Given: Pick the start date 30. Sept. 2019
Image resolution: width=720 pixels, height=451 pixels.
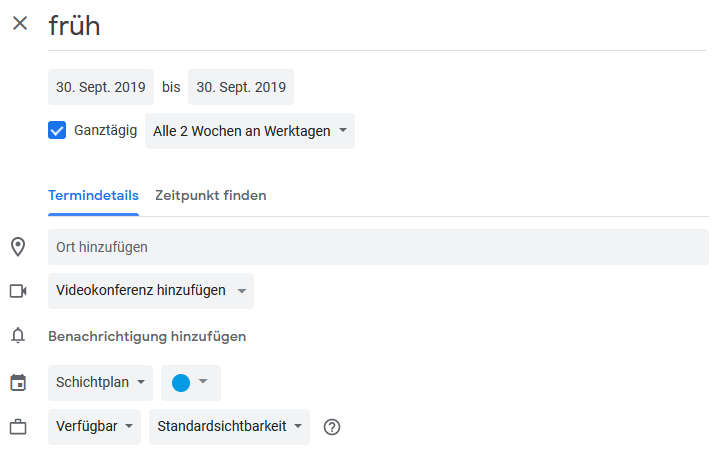Looking at the screenshot, I should pyautogui.click(x=101, y=87).
